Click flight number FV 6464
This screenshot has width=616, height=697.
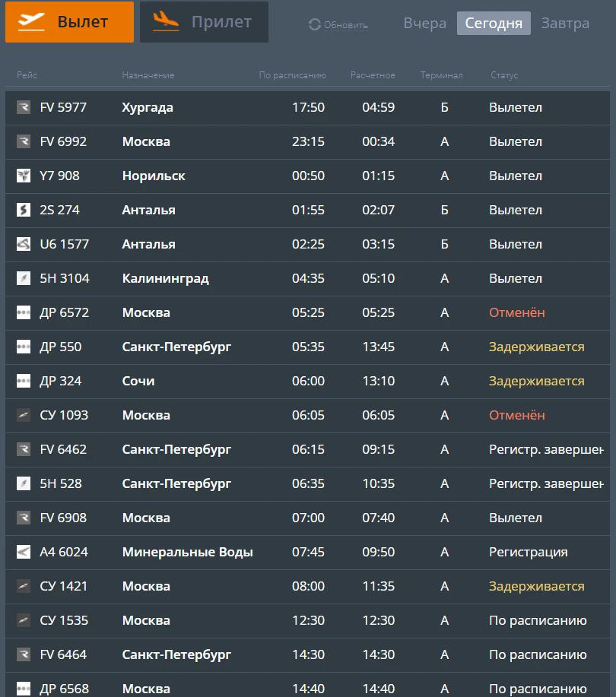click(63, 654)
